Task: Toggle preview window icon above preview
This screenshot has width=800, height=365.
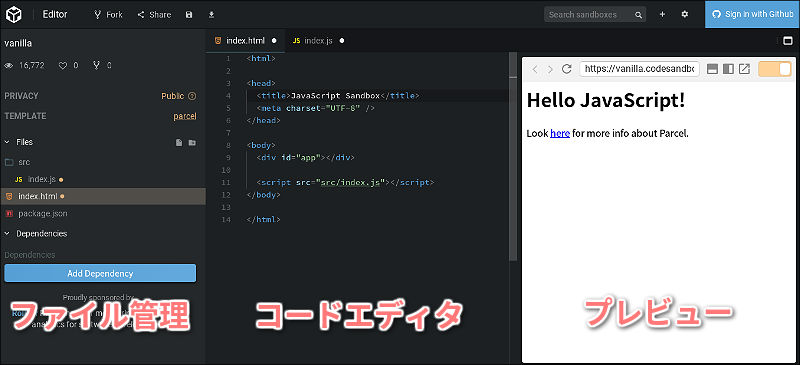Action: [787, 41]
